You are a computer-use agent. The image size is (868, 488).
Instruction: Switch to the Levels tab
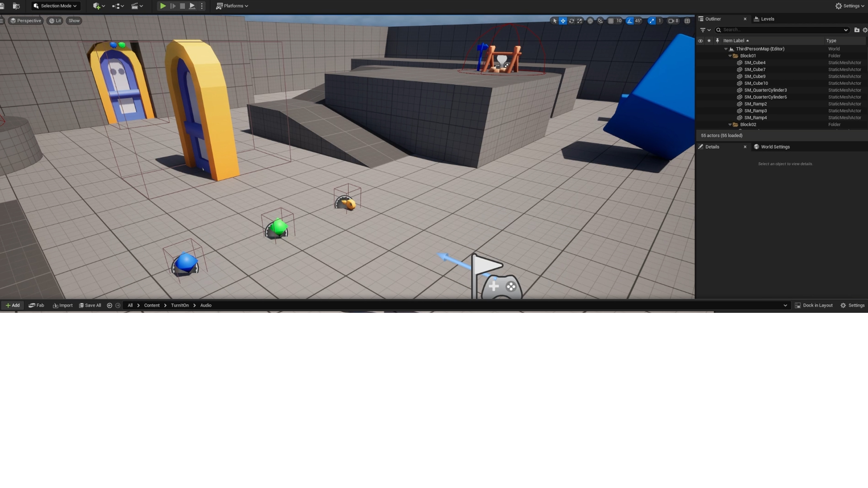[764, 19]
